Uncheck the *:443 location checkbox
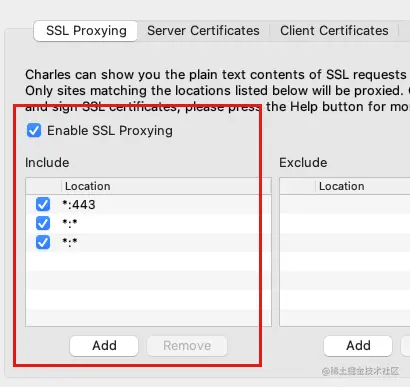 pos(43,204)
